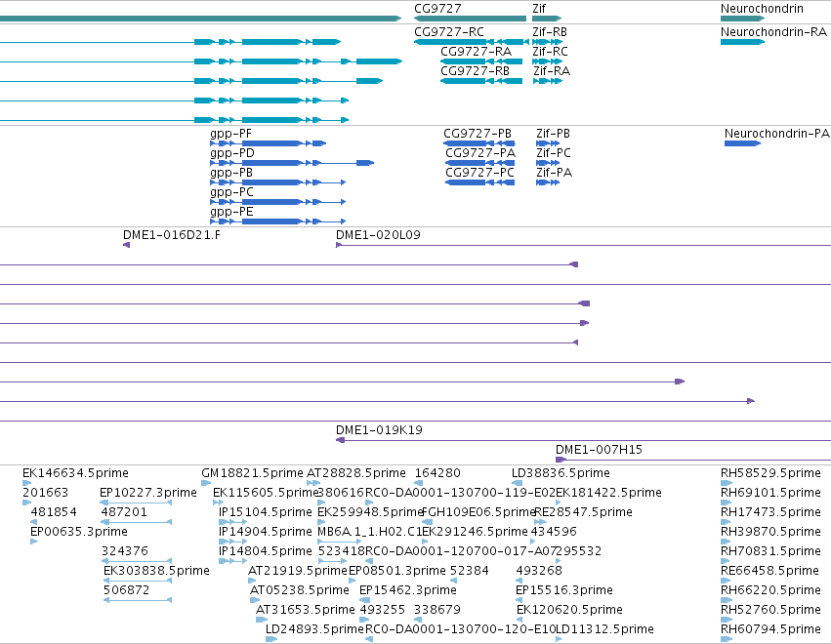Select feature 324376
831x644 pixels.
(x=125, y=551)
